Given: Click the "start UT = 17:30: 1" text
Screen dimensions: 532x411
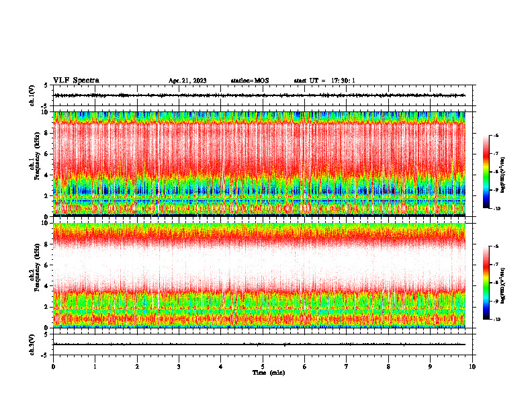Looking at the screenshot, I should (x=324, y=81).
